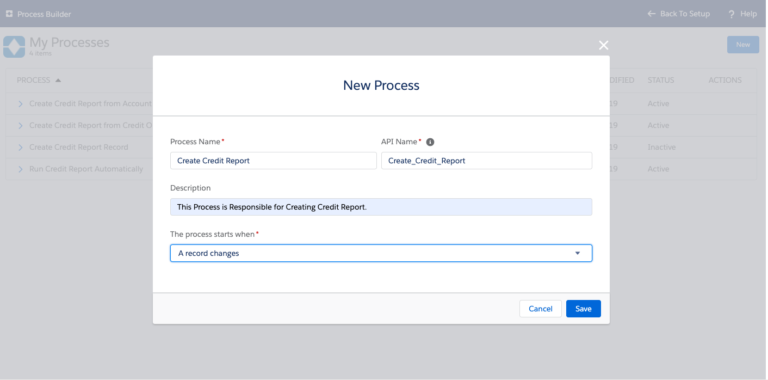Screen dimensions: 768x380
Task: Click the Inactive status text
Action: 661,147
